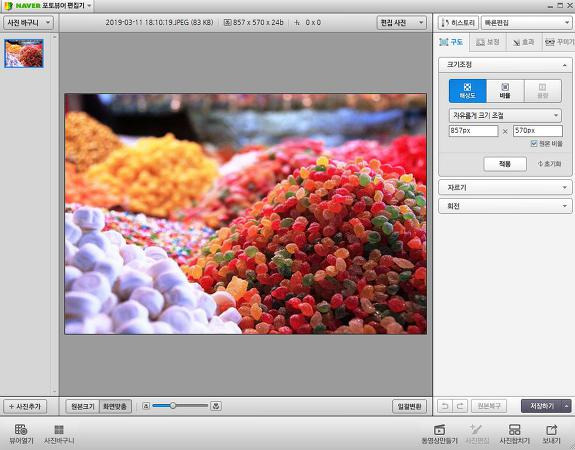This screenshot has height=450, width=575.
Task: Click the 보내기 send icon
Action: (x=551, y=434)
